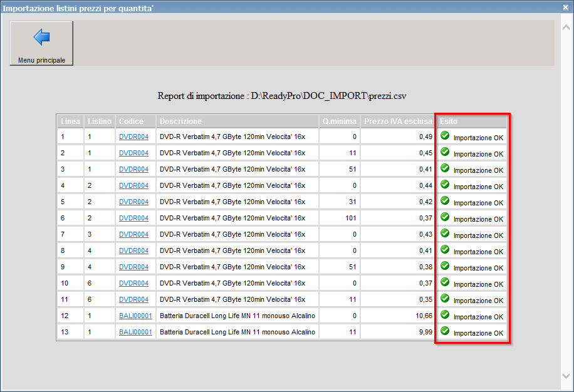Screen dimensions: 574x392
Task: Click green check icon in line 1 row
Action: pyautogui.click(x=445, y=135)
